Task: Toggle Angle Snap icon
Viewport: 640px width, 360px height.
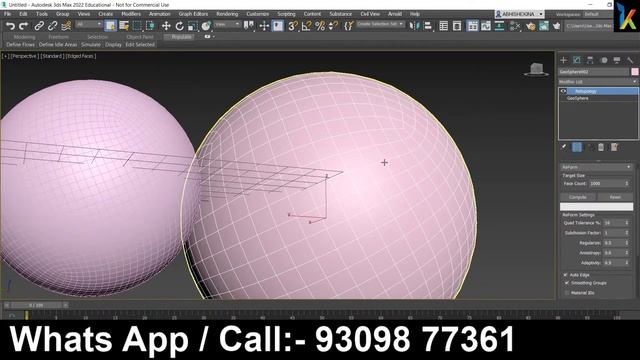Action: point(306,26)
